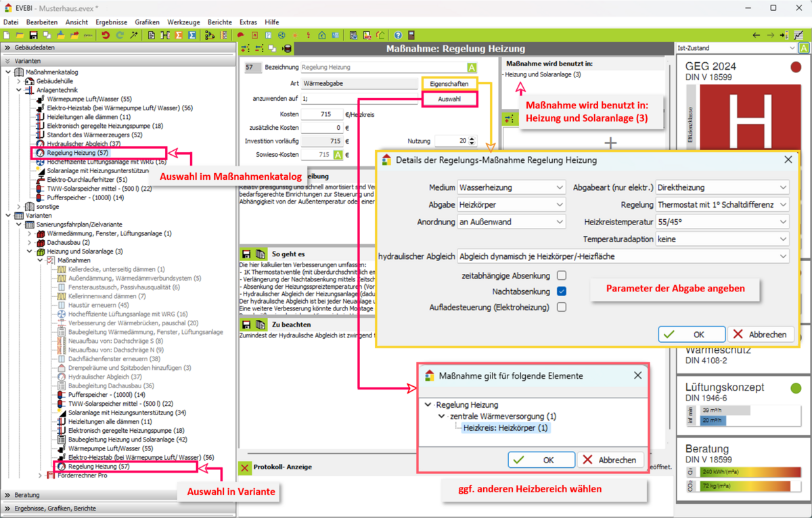This screenshot has height=518, width=812.
Task: Uncheck the 'Nachtabsenkung' checkbox
Action: pyautogui.click(x=562, y=291)
